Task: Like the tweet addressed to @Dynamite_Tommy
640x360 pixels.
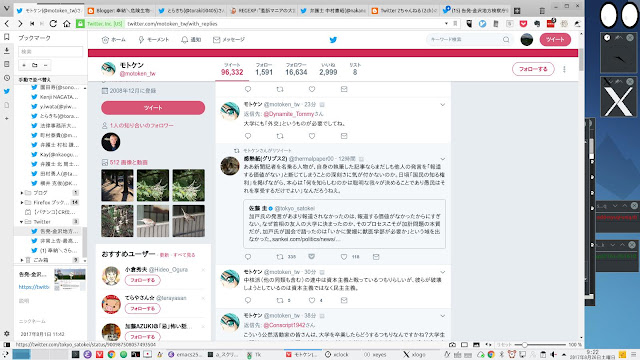Action: pyautogui.click(x=312, y=136)
